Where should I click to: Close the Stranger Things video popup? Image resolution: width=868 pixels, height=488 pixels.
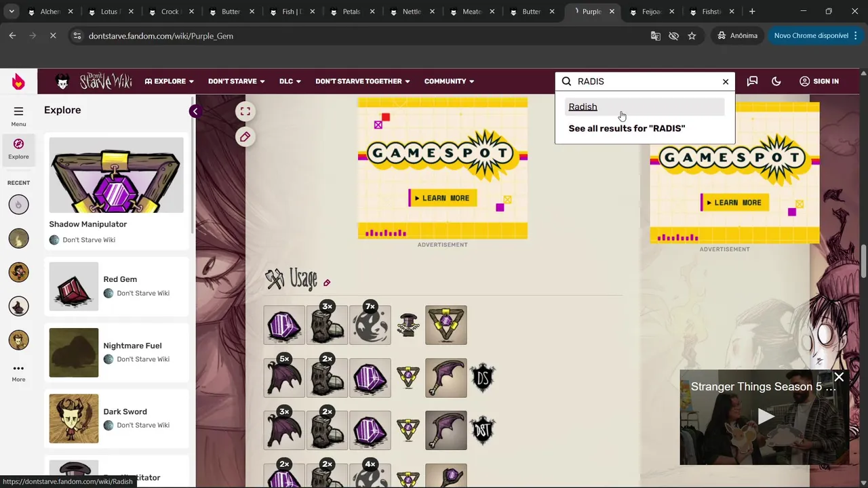point(839,378)
